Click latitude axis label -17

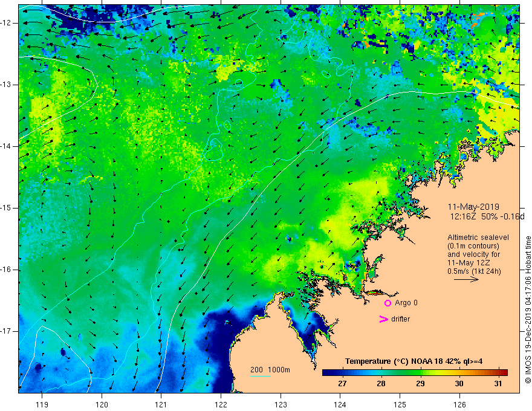(6, 331)
